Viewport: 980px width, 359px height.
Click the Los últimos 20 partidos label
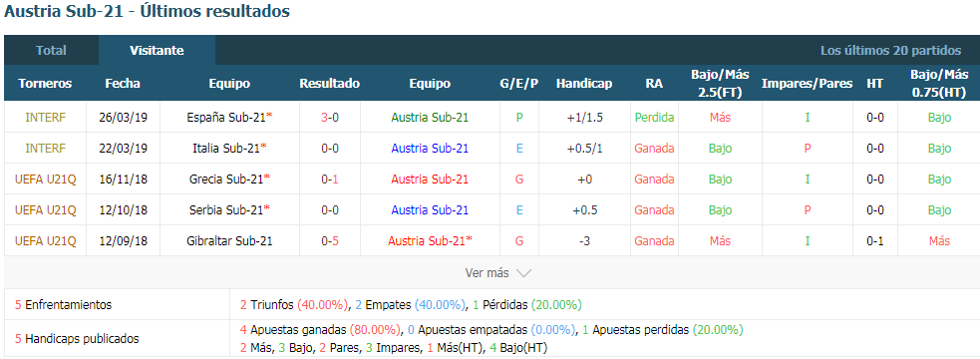click(x=890, y=51)
